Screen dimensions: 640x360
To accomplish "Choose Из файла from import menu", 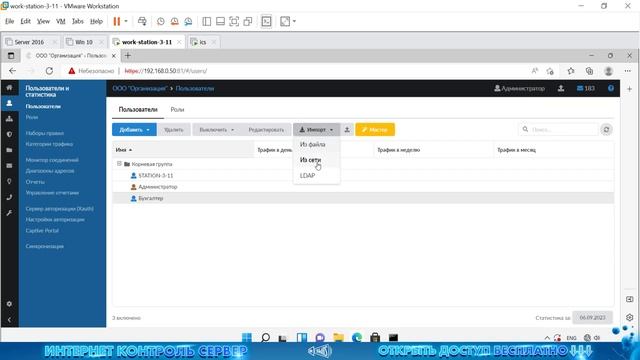I will [x=313, y=144].
